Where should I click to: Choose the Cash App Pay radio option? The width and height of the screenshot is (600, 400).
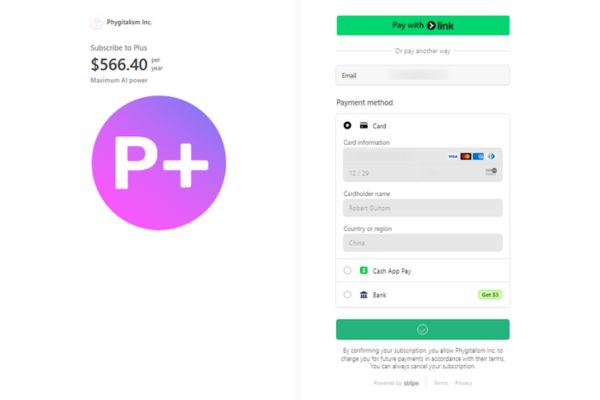tap(347, 270)
